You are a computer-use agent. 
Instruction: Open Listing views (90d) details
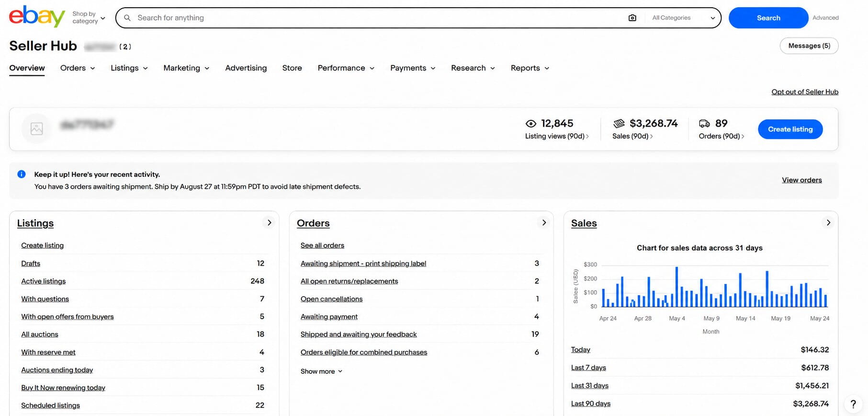pos(557,136)
